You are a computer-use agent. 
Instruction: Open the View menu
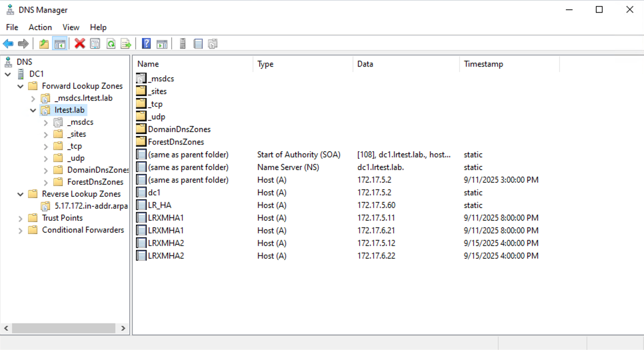(71, 27)
